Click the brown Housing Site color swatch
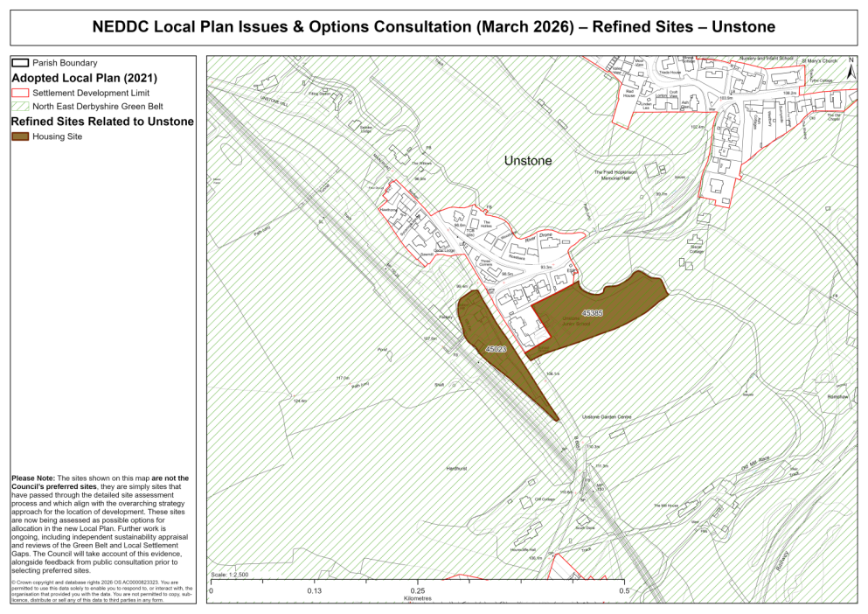The image size is (868, 614). (19, 136)
